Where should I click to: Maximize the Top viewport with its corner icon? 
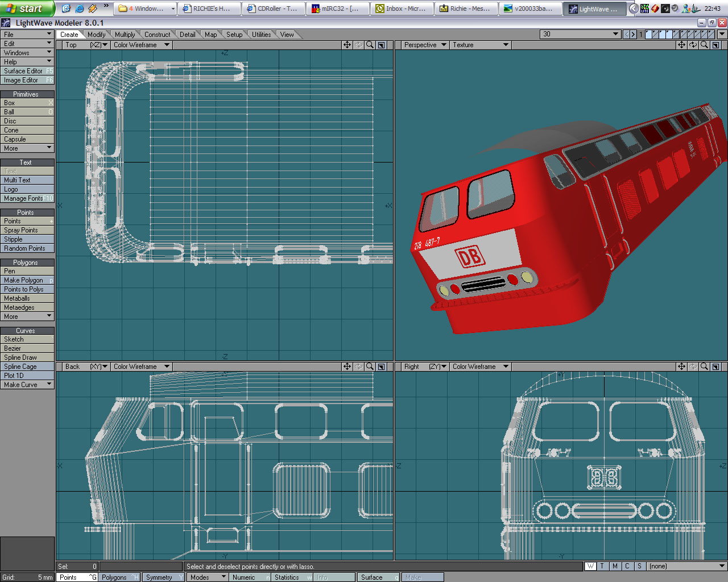(382, 45)
